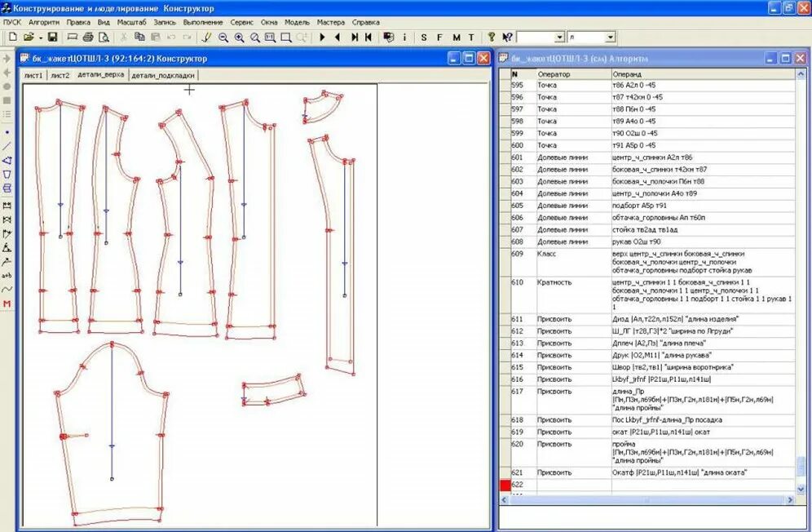Click the Операнд column header
The image size is (812, 532).
(703, 74)
